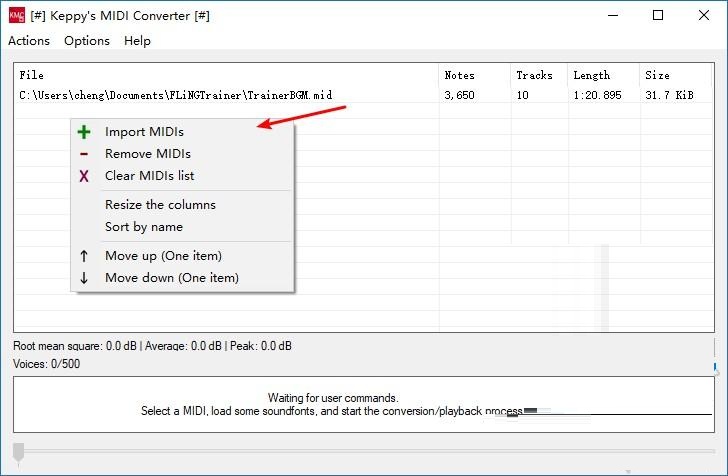Image resolution: width=728 pixels, height=476 pixels.
Task: Maximize the Keppy's MIDI Converter window
Action: point(658,15)
